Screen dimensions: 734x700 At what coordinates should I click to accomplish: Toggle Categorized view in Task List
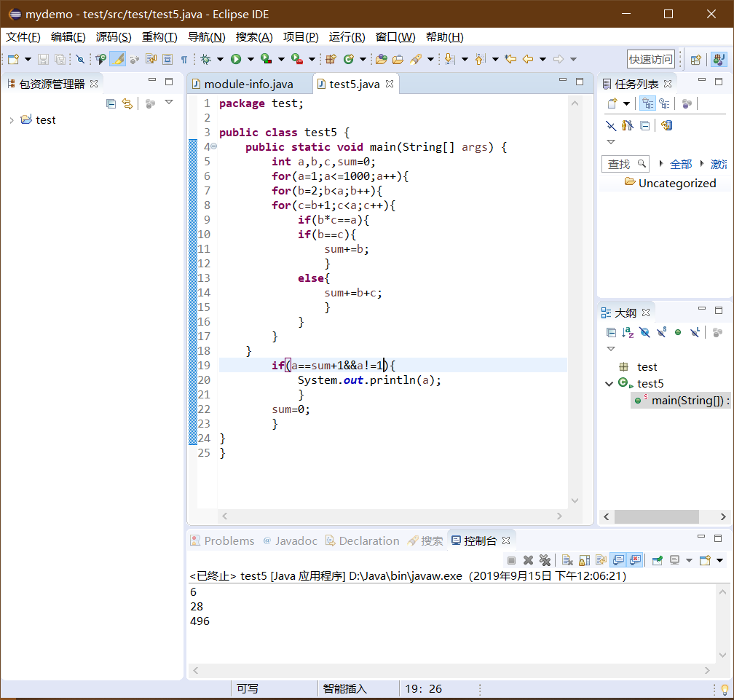[647, 103]
